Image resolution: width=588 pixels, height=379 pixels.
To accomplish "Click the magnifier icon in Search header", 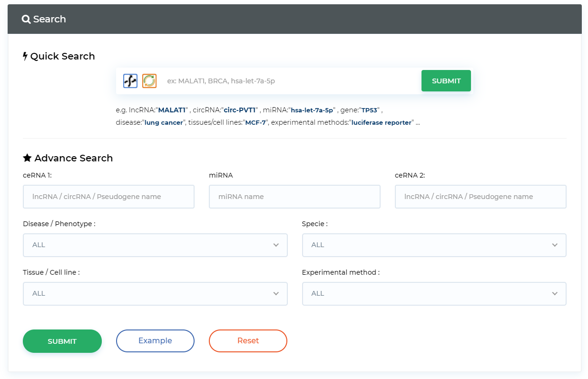I will (26, 20).
